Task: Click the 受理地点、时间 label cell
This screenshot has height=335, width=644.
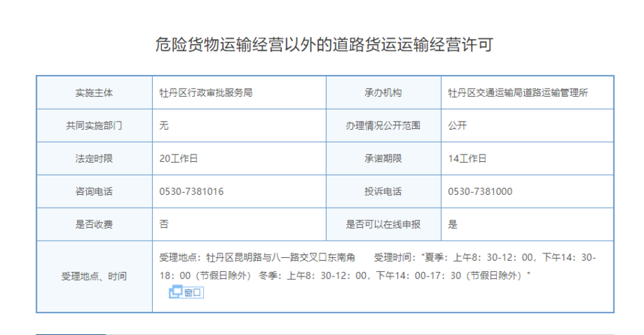Action: [x=94, y=277]
